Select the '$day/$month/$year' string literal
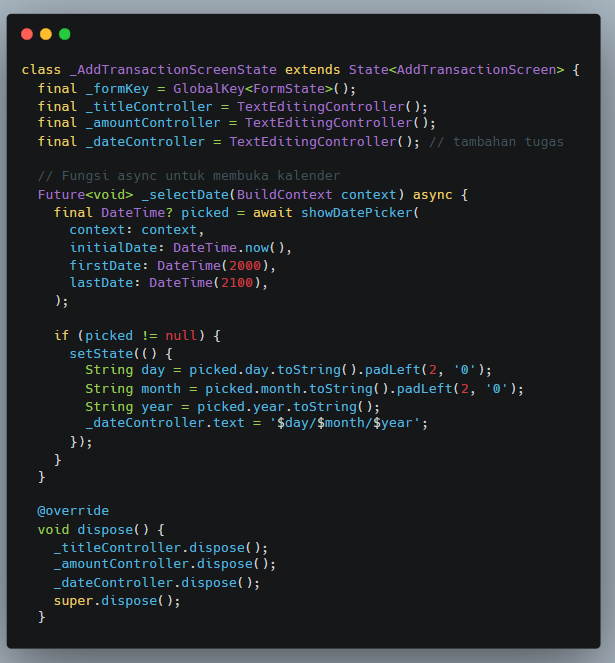 point(344,423)
